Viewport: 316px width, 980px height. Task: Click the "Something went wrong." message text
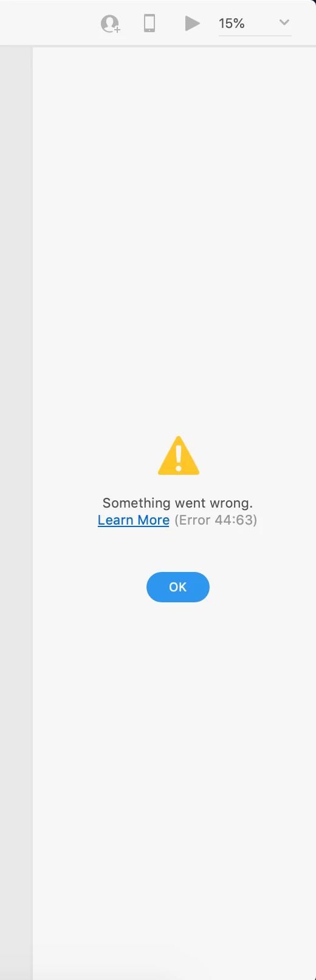(177, 503)
